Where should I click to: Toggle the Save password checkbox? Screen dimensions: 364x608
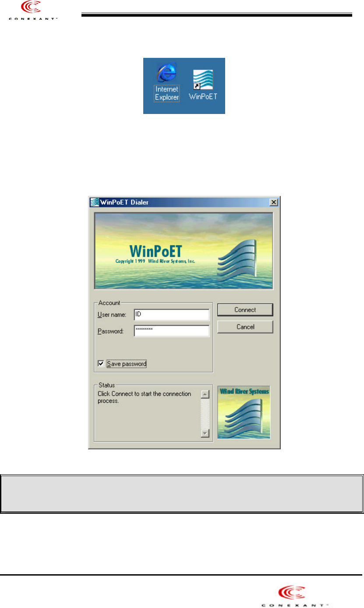101,363
